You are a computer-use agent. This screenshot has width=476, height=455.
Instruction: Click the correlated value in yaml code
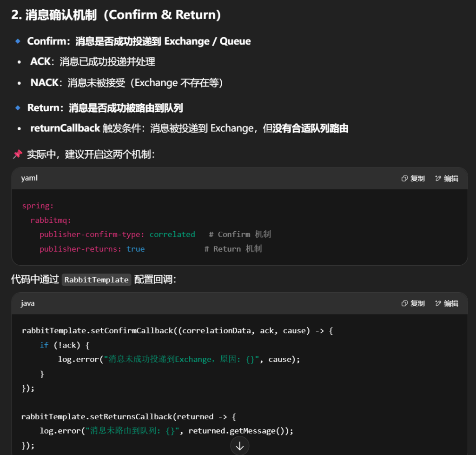[x=172, y=234]
